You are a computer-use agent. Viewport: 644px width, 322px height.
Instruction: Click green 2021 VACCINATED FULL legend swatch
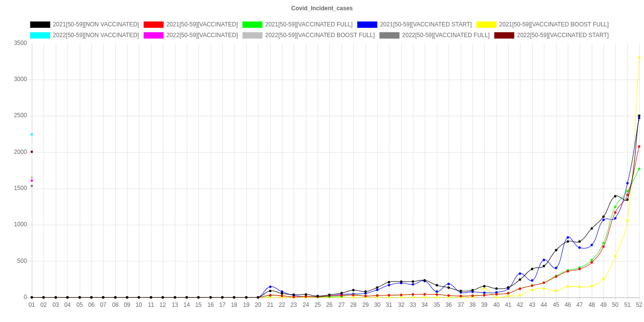(252, 24)
